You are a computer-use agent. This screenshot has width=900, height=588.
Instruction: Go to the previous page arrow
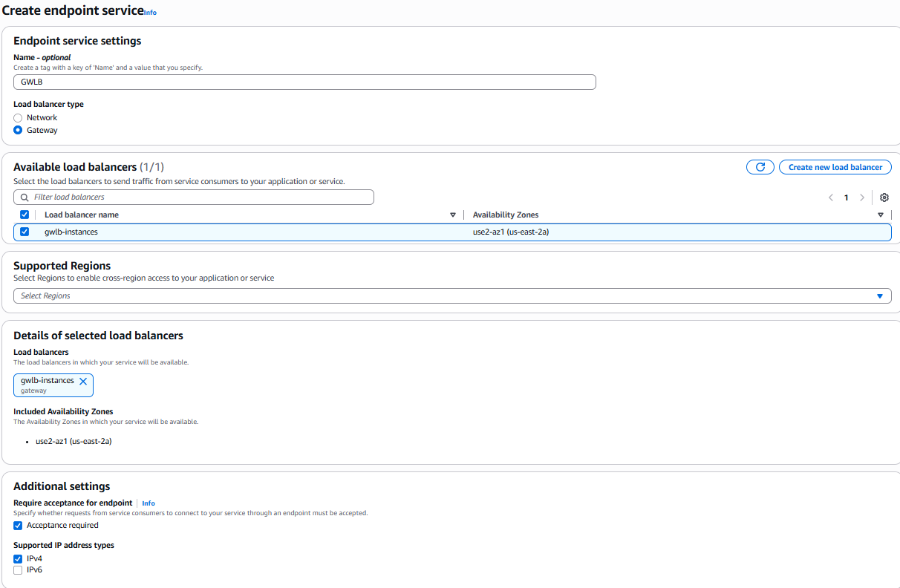[x=830, y=197]
